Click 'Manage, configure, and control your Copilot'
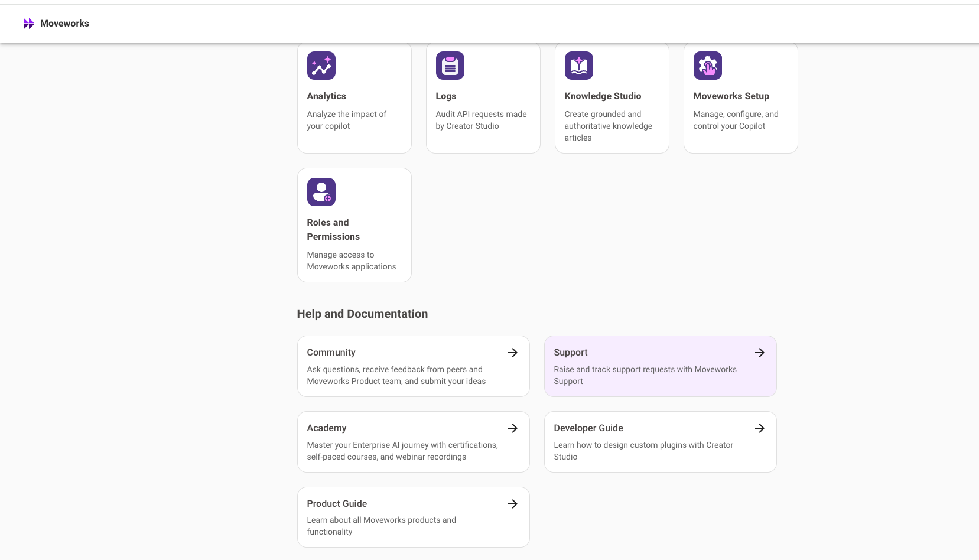The width and height of the screenshot is (979, 560). tap(736, 120)
